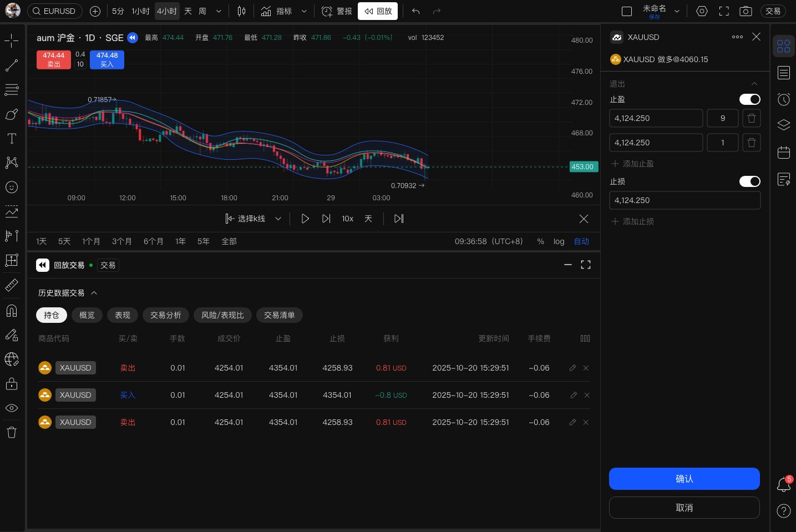Click the EURUSD symbol search field
Viewport: 796px width, 532px height.
coord(54,11)
